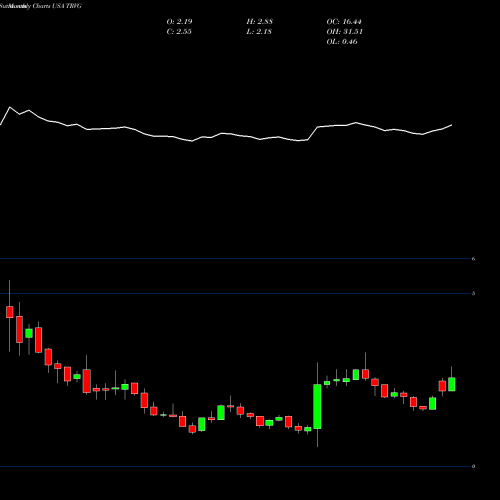The height and width of the screenshot is (500, 500).
Task: Click the "OL: 0.46" reading
Action: [x=342, y=42]
